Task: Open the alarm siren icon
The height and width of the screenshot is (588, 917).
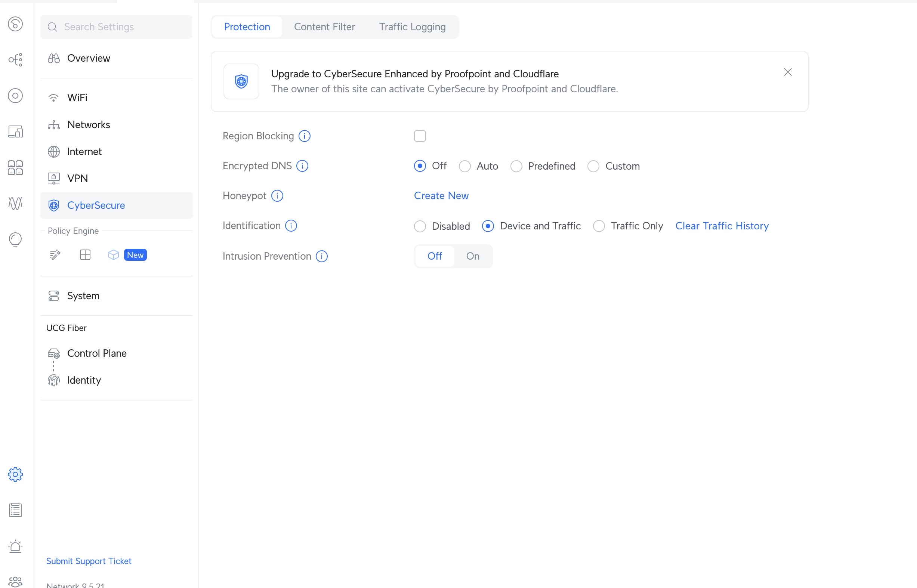Action: pyautogui.click(x=15, y=546)
